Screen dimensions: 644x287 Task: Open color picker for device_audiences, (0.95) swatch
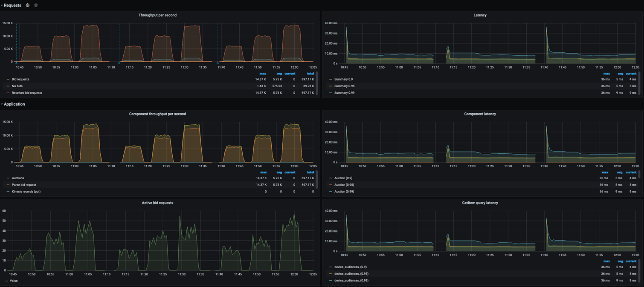click(x=331, y=274)
